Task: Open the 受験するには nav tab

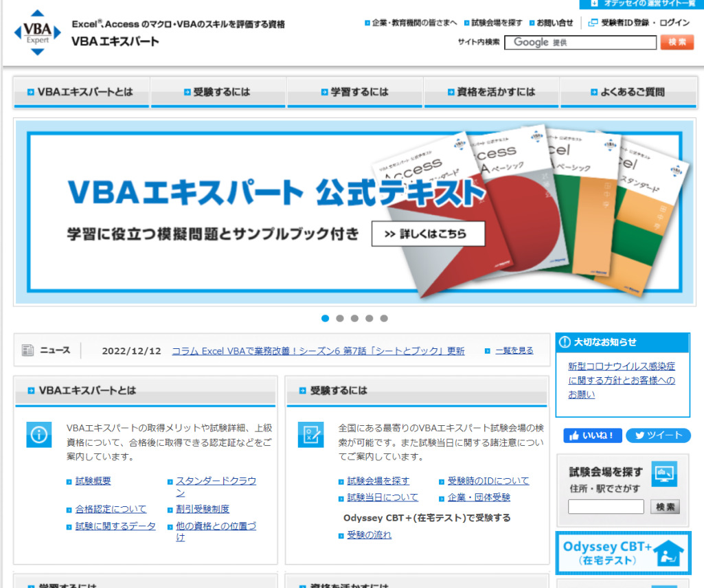Action: 218,92
